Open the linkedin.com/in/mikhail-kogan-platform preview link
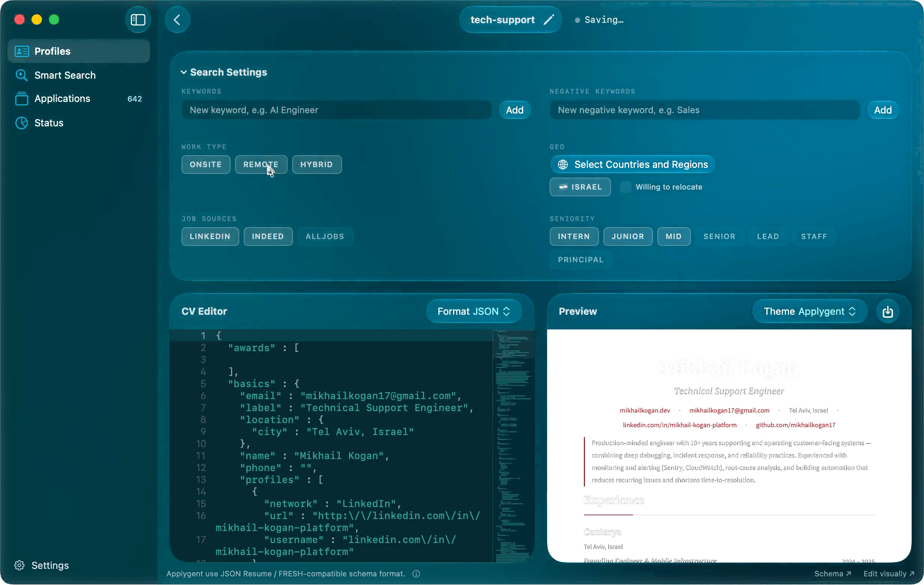924x585 pixels. coord(679,425)
